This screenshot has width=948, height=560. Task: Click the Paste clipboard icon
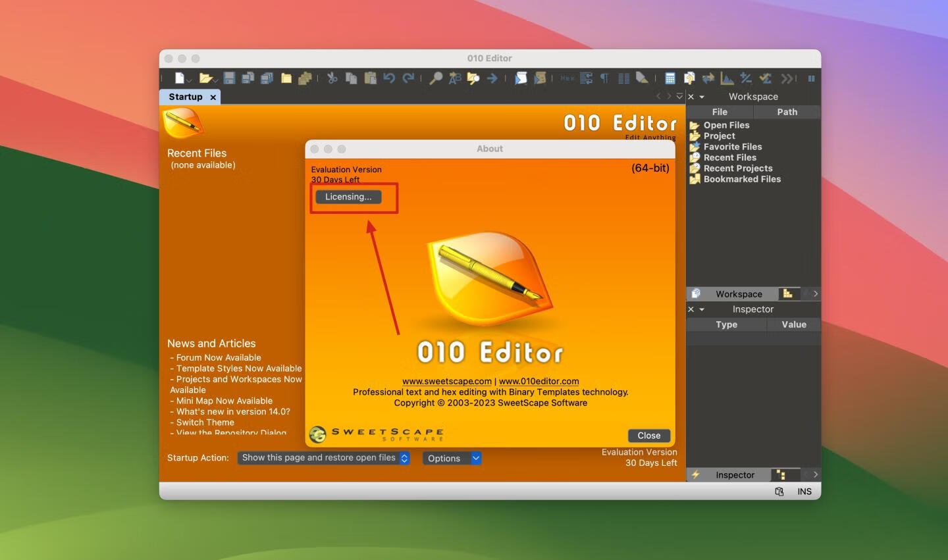tap(370, 78)
